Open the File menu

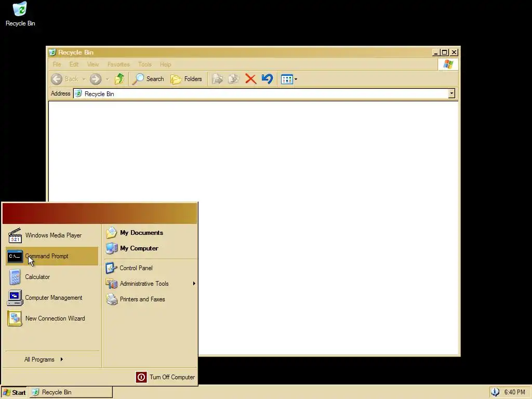pos(57,64)
